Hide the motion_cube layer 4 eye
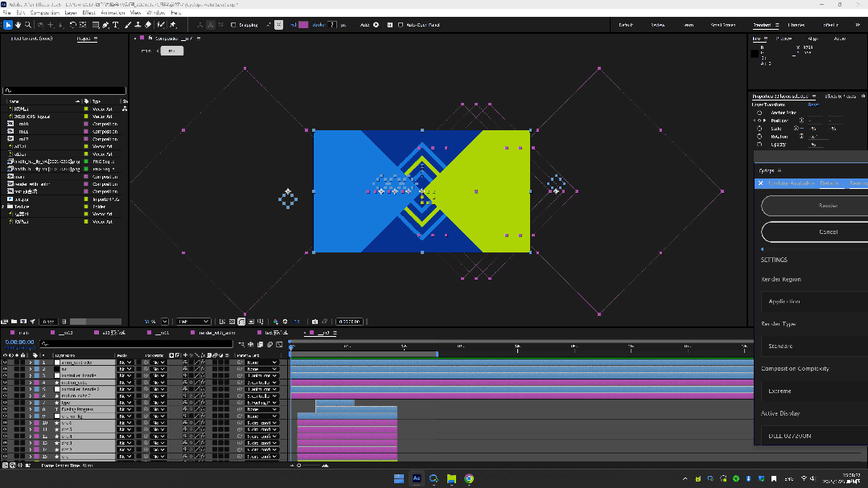The image size is (868, 488). [x=5, y=383]
